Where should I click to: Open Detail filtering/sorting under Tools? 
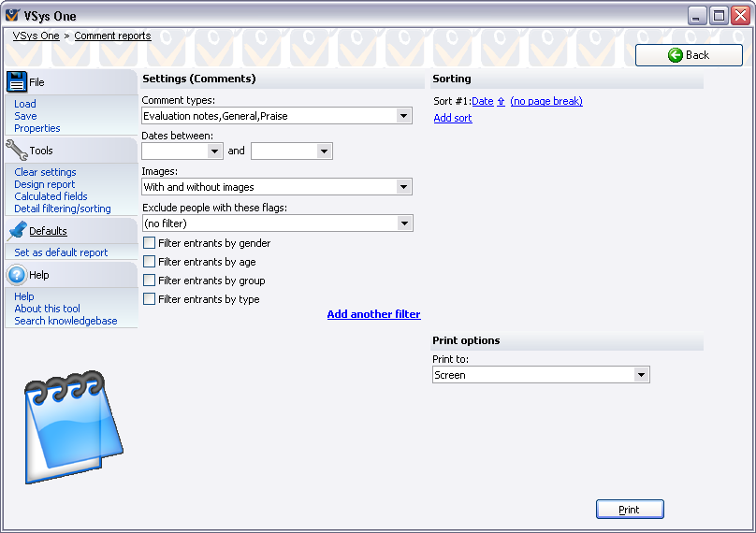[63, 209]
